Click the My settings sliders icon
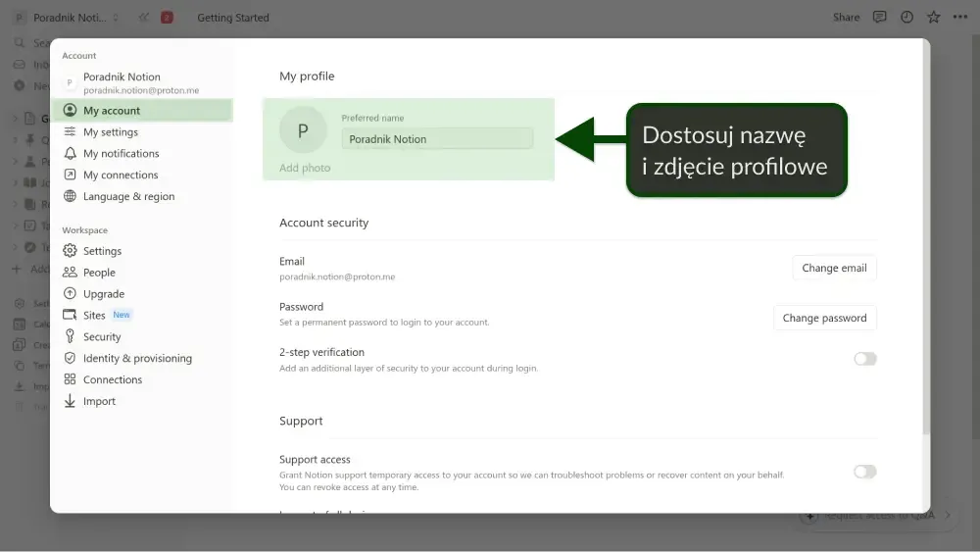Viewport: 980px width, 552px height. tap(70, 131)
